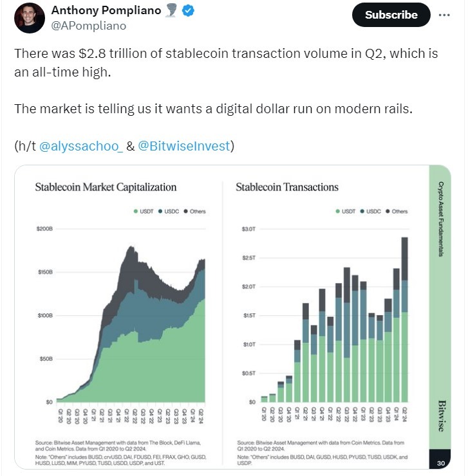Click the USDC legend dot in Market Capitalization chart
Viewport: 468px width, 476px height.
(x=160, y=212)
